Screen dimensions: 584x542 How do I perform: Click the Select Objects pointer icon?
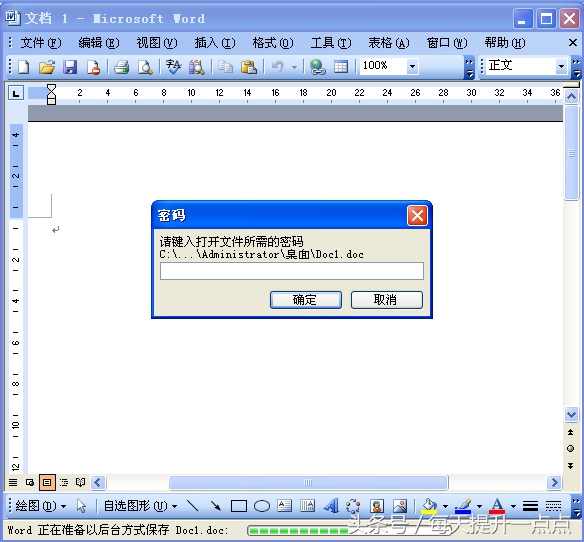[81, 506]
